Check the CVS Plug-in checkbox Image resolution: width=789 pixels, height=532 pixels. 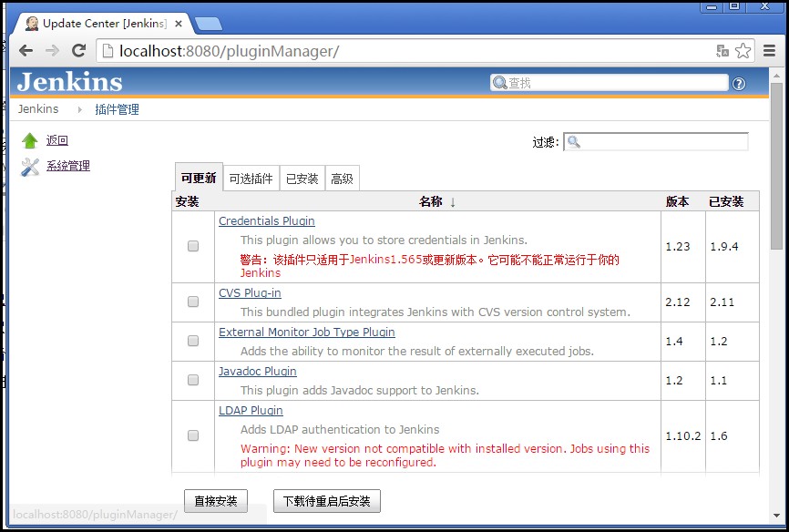click(193, 302)
